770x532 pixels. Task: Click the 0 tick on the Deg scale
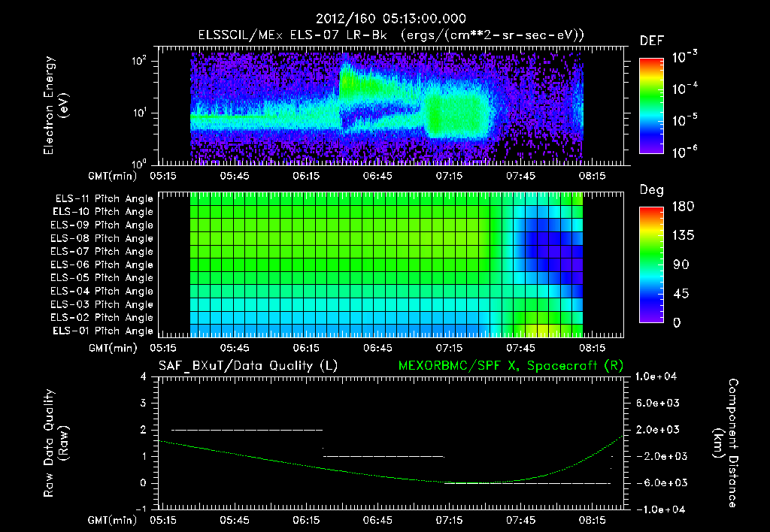pos(677,322)
